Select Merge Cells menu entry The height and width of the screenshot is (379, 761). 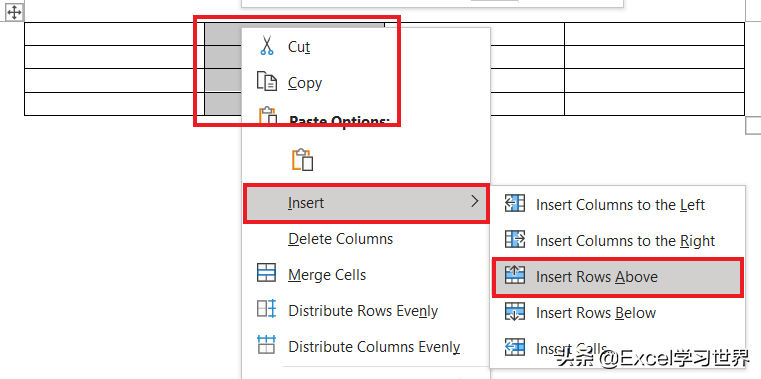pos(366,275)
